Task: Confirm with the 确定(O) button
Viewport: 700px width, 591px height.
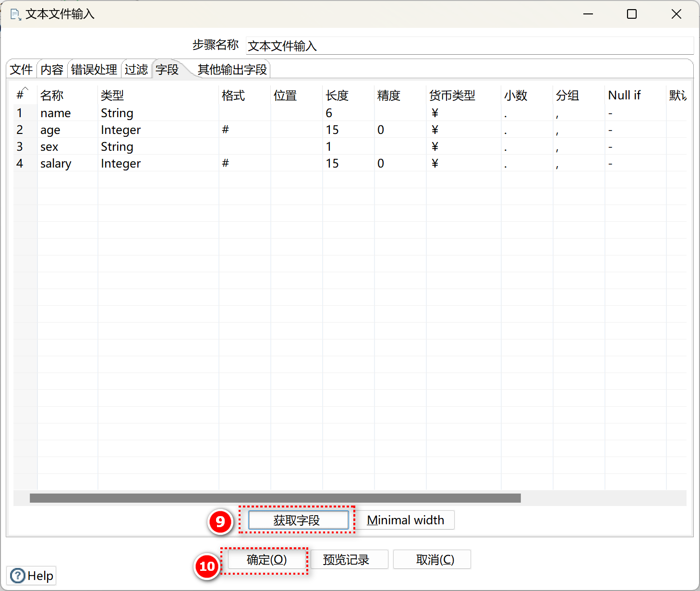Action: coord(267,559)
